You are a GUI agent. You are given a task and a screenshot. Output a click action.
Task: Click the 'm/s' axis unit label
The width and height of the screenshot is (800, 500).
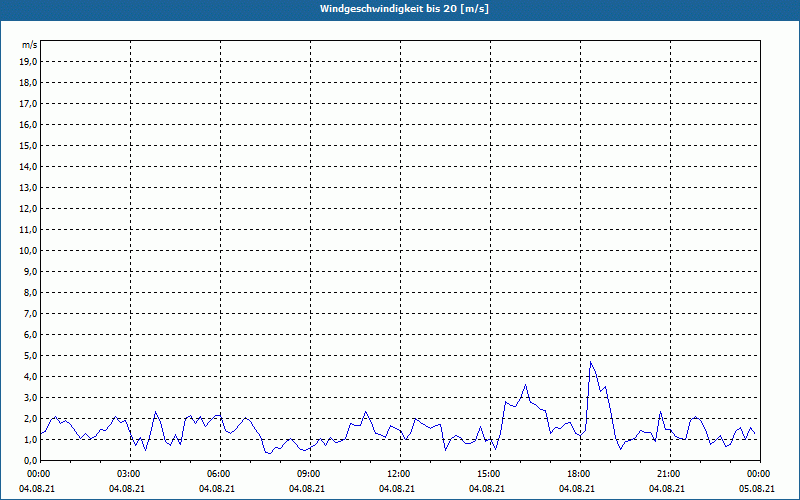29,45
